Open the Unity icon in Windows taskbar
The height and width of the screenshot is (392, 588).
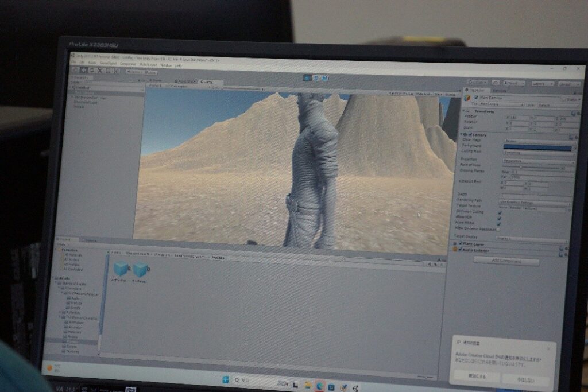(x=355, y=387)
